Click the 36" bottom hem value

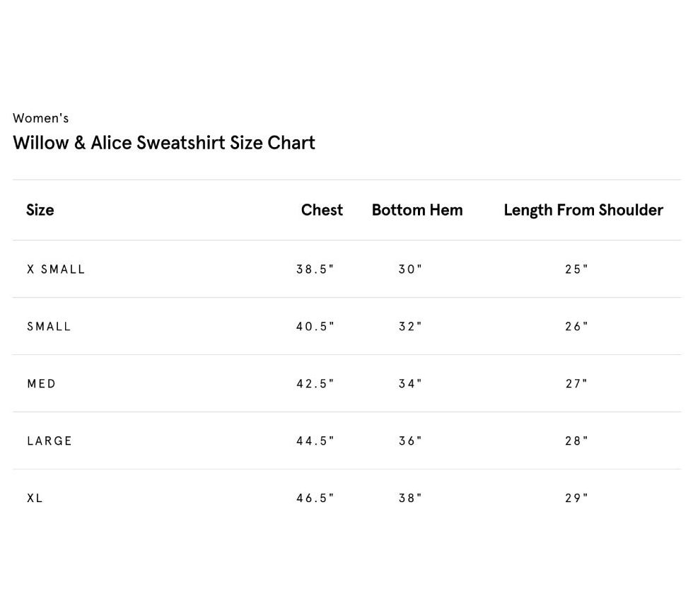[410, 441]
